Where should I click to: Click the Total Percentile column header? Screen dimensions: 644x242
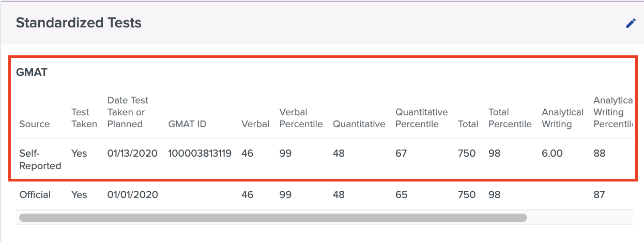(x=510, y=118)
